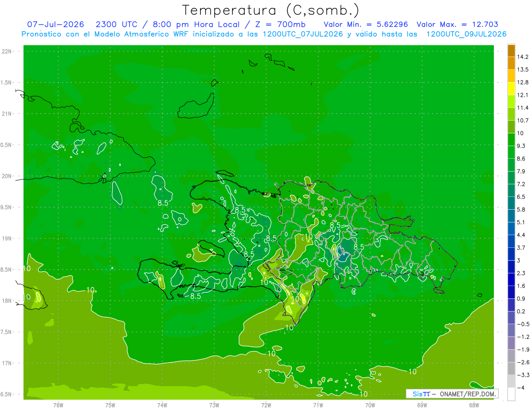Click the "Valor Max. = 12.703" text
532x411 pixels.
coord(458,24)
